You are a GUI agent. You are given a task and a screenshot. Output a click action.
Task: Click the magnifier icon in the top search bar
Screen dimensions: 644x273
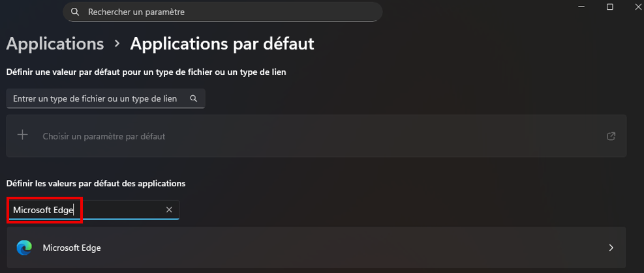coord(75,12)
